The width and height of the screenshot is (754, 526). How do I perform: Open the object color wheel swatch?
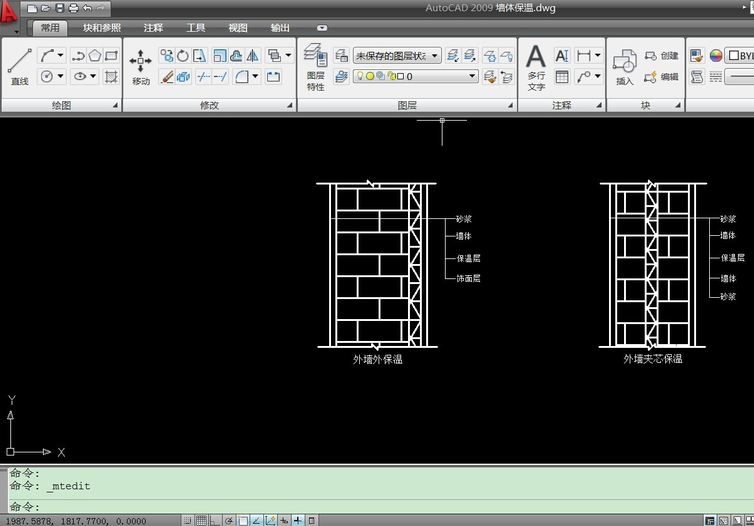[716, 56]
